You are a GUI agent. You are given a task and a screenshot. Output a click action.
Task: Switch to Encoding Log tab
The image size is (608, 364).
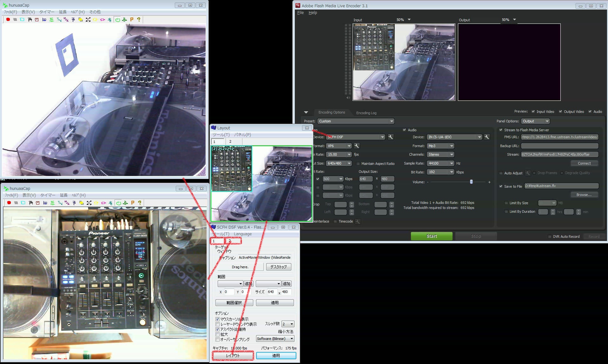pyautogui.click(x=366, y=113)
